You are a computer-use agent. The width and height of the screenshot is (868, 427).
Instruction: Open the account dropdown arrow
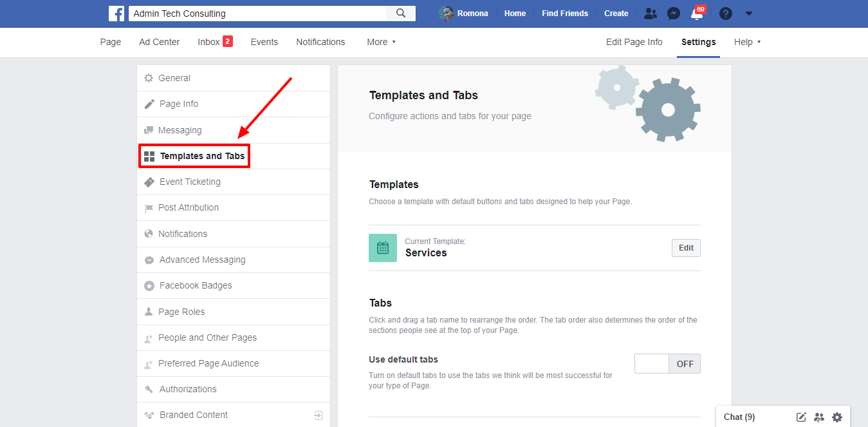[x=748, y=14]
